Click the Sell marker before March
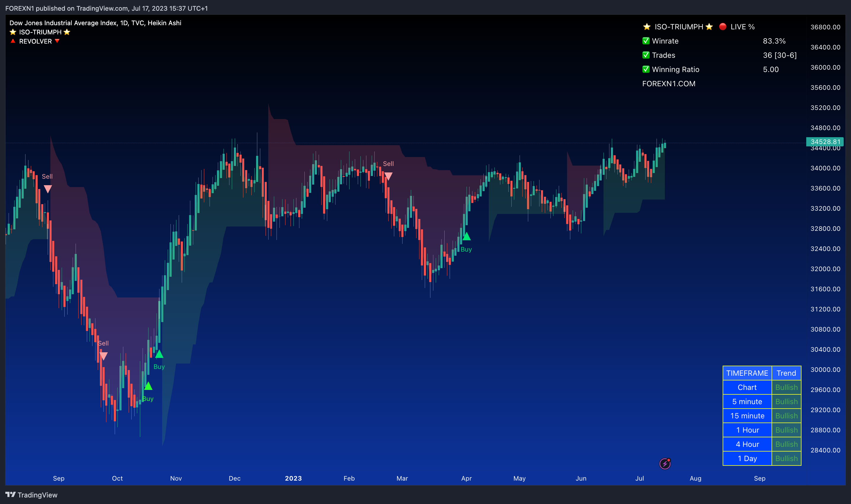The height and width of the screenshot is (504, 851). 388,176
